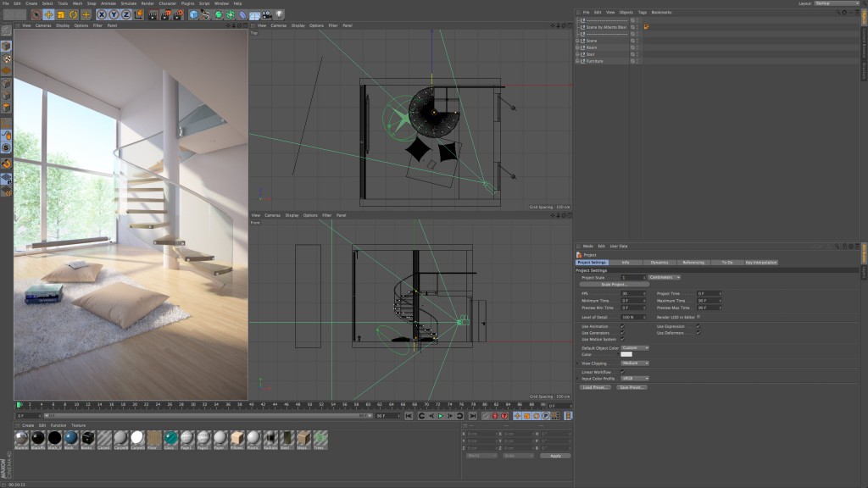868x488 pixels.
Task: Toggle Use Animation checkbox
Action: point(622,326)
